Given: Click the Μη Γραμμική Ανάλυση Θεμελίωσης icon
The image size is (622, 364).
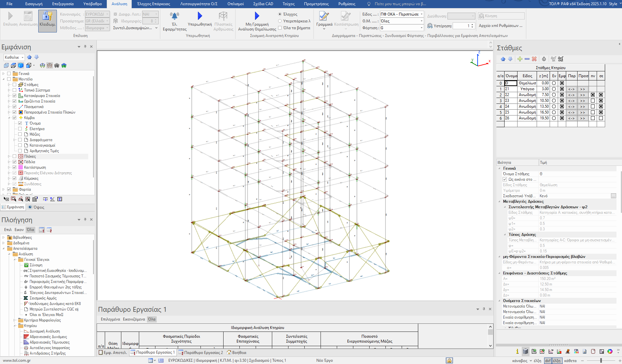Looking at the screenshot, I should tap(257, 16).
